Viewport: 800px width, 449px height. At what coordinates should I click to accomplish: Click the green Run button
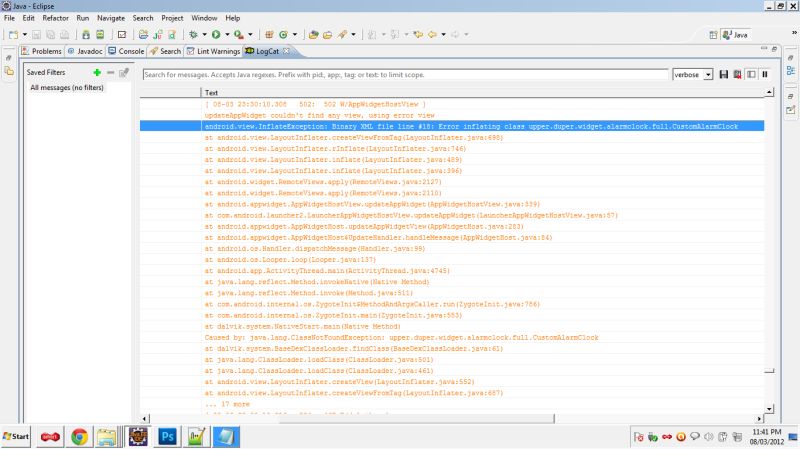tap(216, 35)
